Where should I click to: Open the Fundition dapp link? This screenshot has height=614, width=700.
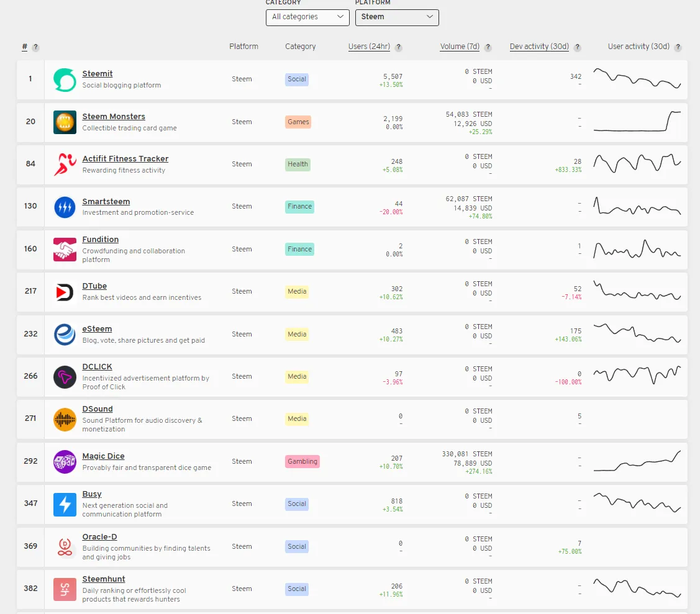tap(101, 240)
